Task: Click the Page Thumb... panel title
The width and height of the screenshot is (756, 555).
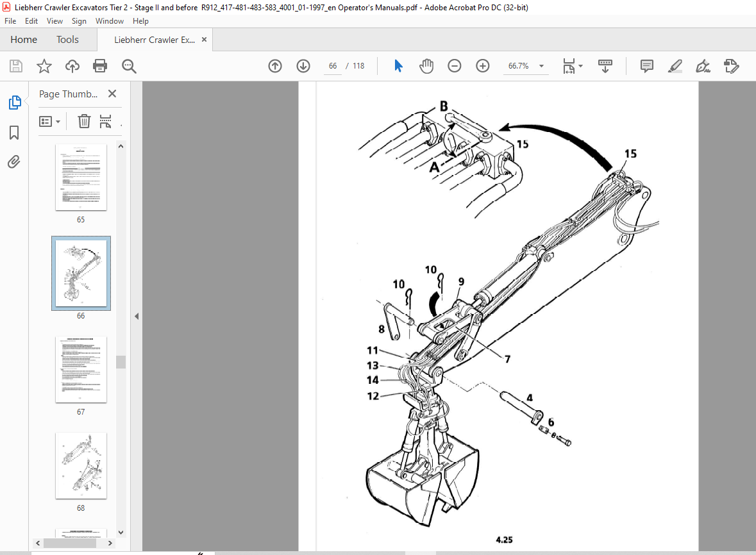Action: point(68,94)
